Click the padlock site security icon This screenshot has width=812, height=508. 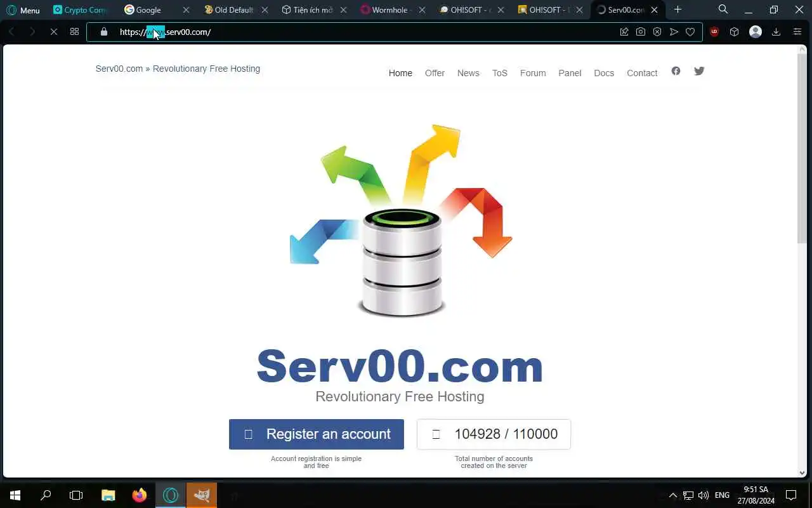click(103, 32)
